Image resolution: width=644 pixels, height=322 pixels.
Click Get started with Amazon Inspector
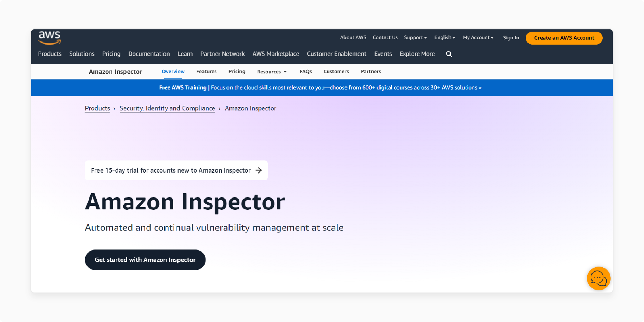pyautogui.click(x=145, y=260)
